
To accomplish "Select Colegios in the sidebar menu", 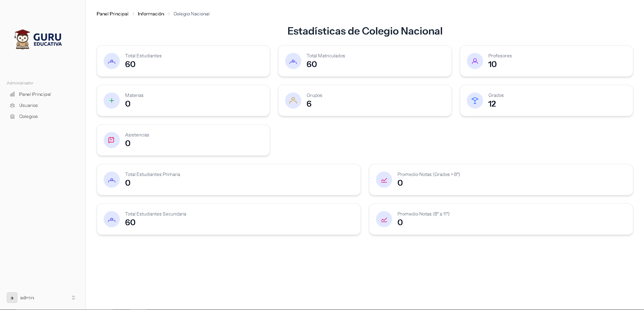I will [29, 116].
